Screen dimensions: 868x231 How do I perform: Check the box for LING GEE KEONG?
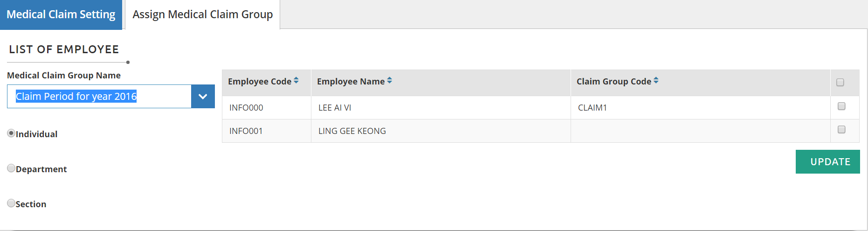tap(841, 130)
